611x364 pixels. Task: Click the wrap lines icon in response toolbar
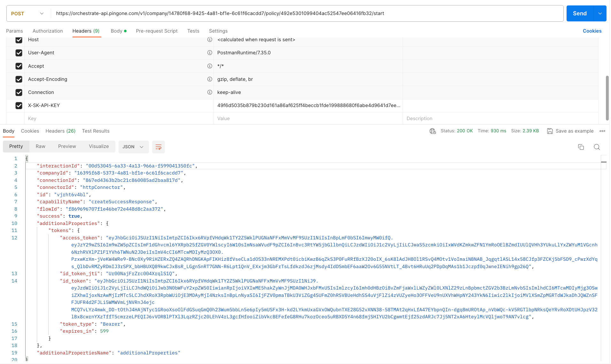pos(158,147)
